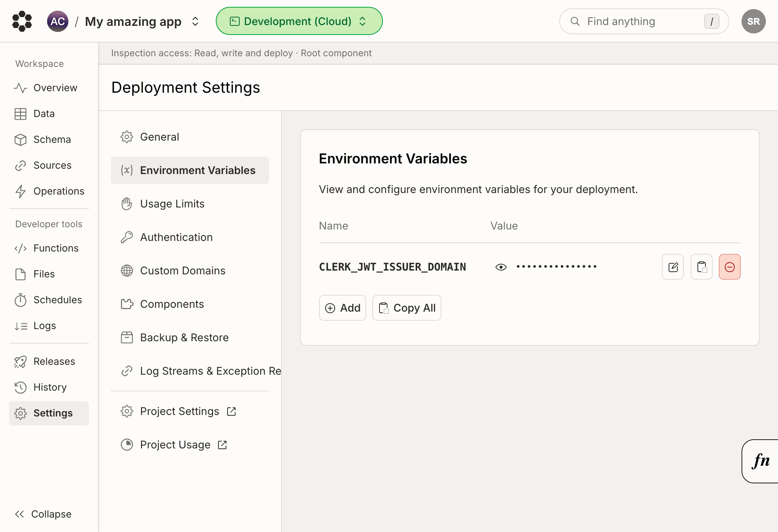Click the Deployment Settings heading
The image size is (778, 532).
pos(185,88)
